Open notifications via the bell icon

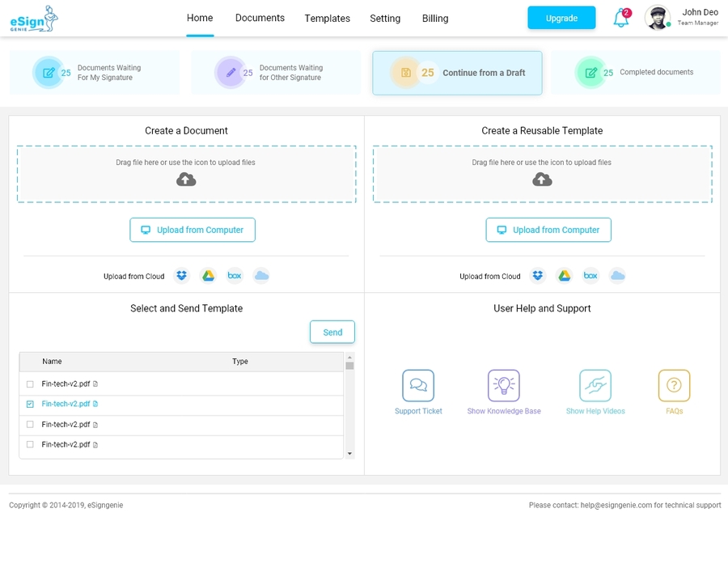621,18
